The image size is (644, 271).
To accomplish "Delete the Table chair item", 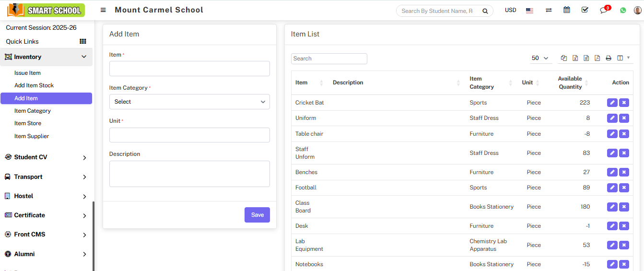I will tap(624, 134).
